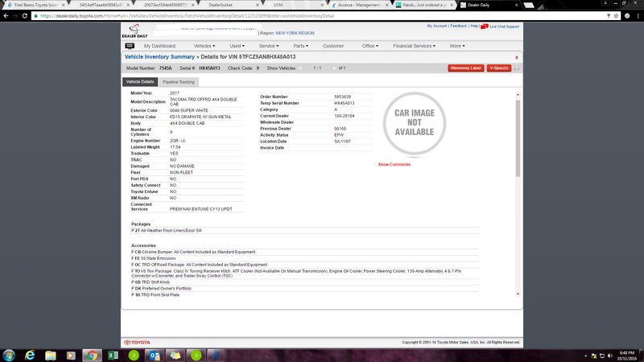Screen dimensions: 644x362
Task: Click the volume icon in system tray
Action: (x=610, y=356)
